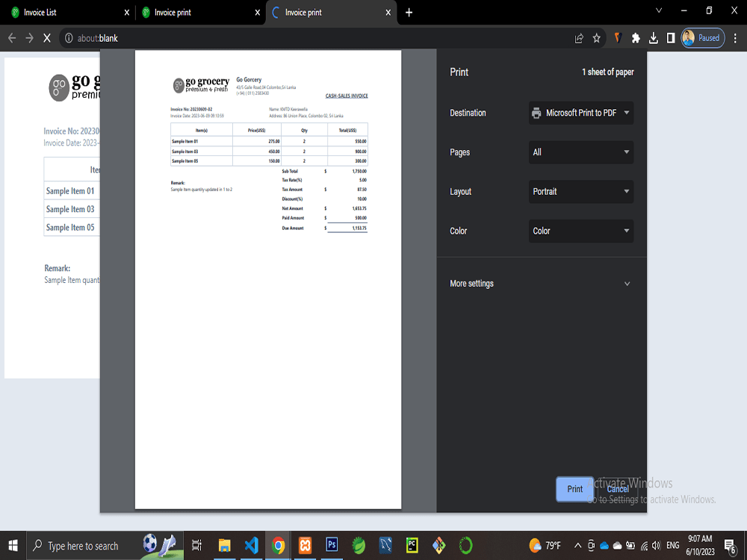Open the Pages dropdown set to All
This screenshot has width=747, height=560.
click(581, 152)
